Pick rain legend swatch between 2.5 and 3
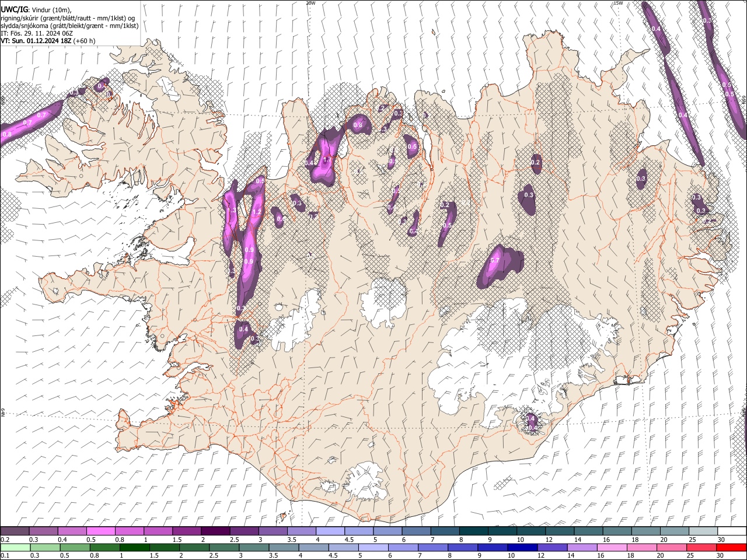747x560 pixels. (224, 547)
